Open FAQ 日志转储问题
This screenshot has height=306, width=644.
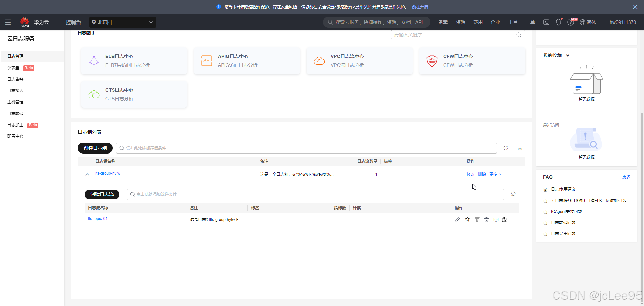pyautogui.click(x=563, y=223)
